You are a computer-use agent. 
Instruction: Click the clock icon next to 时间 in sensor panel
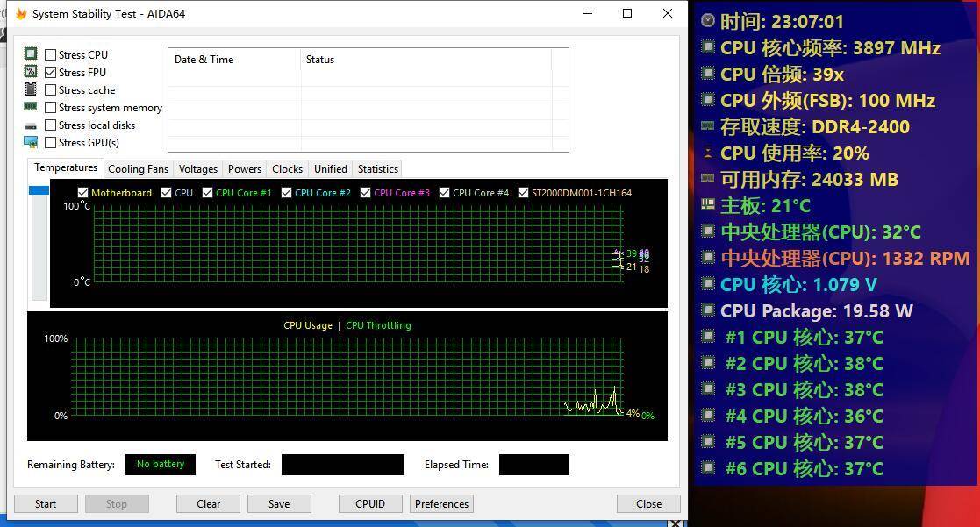[x=707, y=20]
